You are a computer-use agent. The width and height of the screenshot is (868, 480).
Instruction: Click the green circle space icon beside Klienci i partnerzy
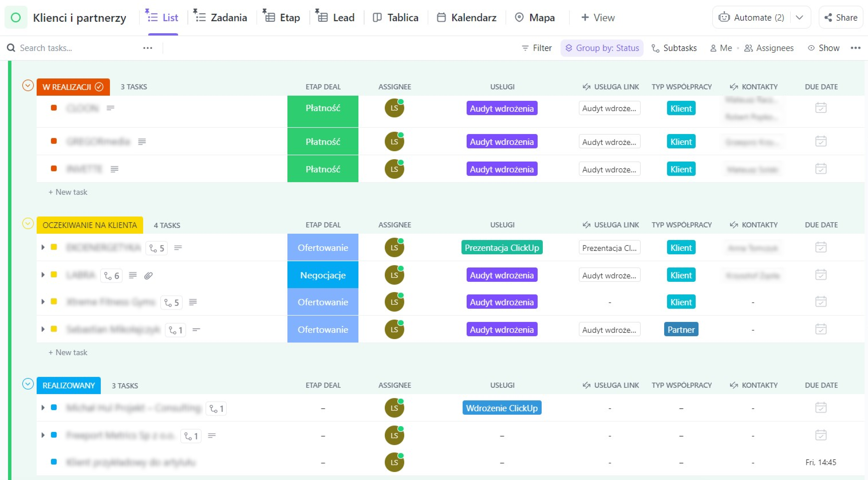click(x=15, y=17)
